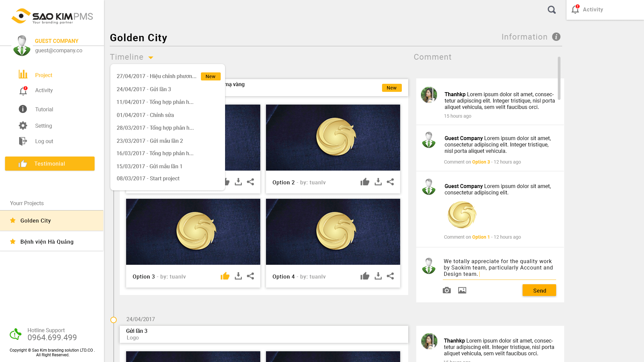The image size is (644, 362).
Task: Download the Option 2 design
Action: point(378,182)
